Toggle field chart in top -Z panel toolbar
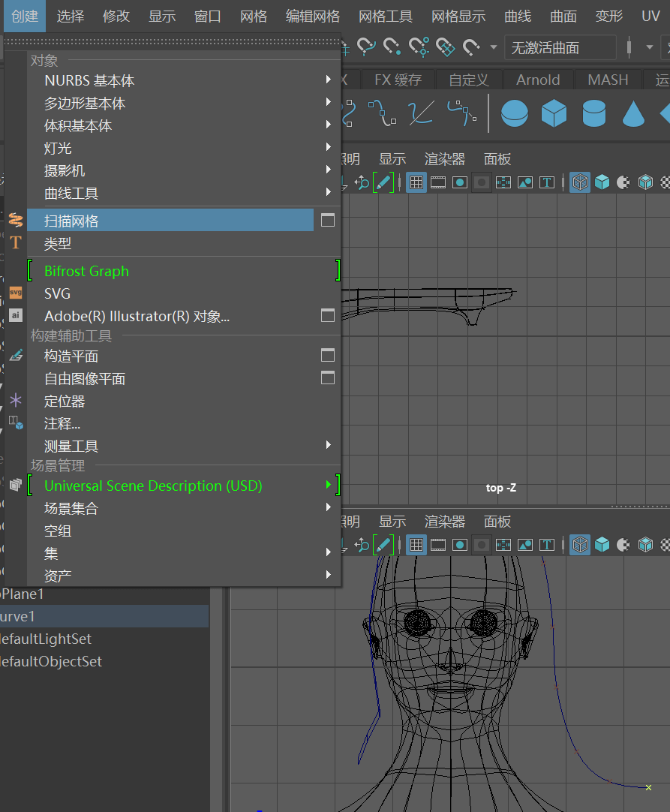 tap(503, 182)
